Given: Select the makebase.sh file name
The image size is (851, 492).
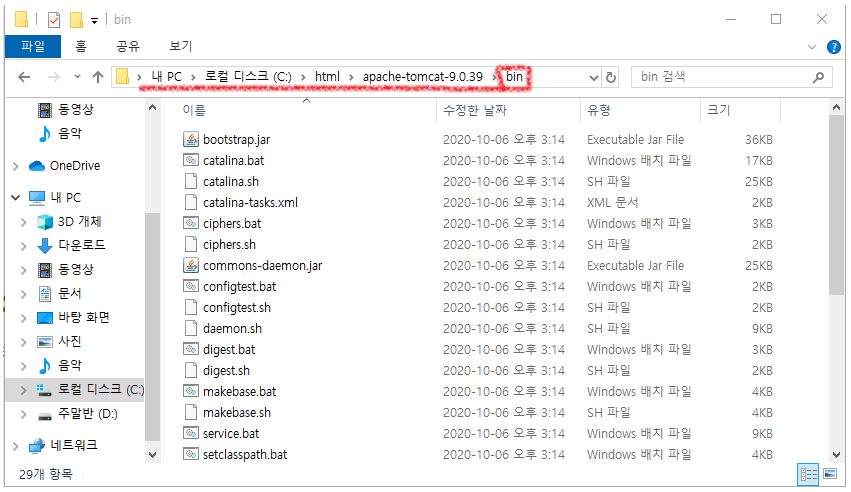Looking at the screenshot, I should tap(237, 412).
